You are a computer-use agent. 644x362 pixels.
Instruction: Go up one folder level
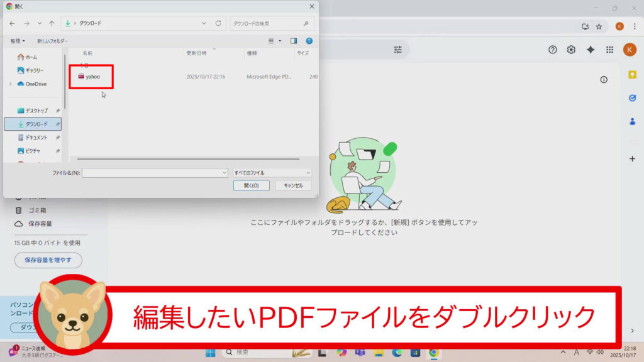pos(52,23)
